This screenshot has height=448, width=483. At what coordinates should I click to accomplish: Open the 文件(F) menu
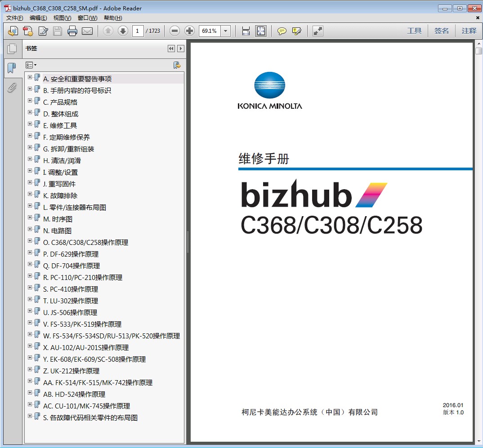[x=14, y=18]
